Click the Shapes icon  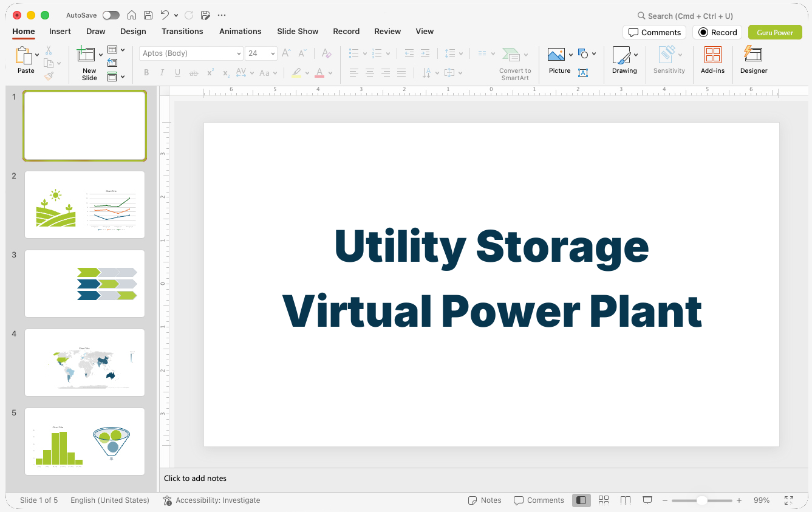pyautogui.click(x=583, y=54)
